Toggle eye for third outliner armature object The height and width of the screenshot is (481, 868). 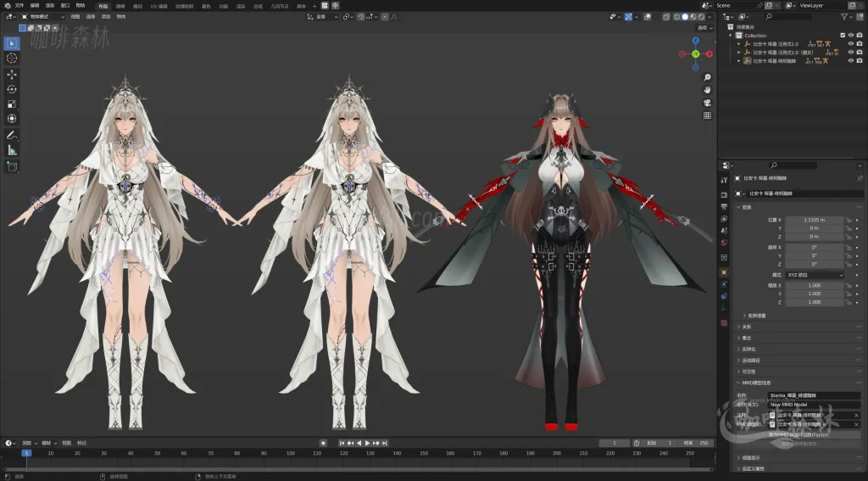(x=851, y=60)
